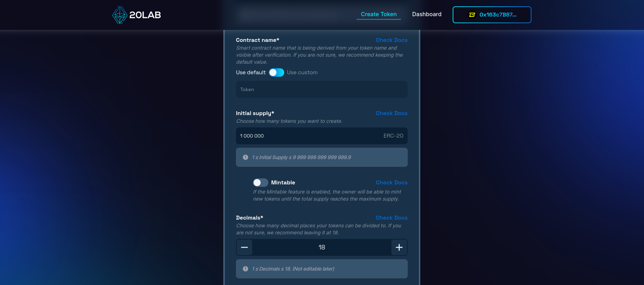Enable the Mintable toggle

(x=261, y=183)
